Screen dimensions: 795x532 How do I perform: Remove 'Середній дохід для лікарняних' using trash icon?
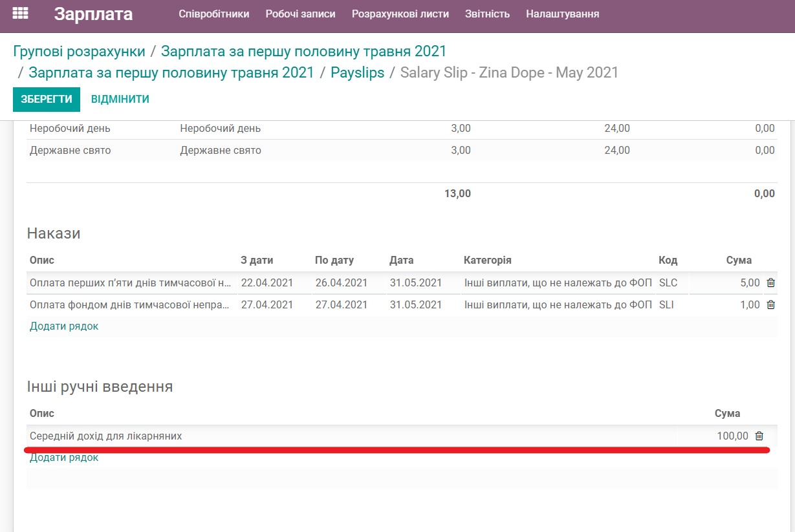(x=759, y=436)
